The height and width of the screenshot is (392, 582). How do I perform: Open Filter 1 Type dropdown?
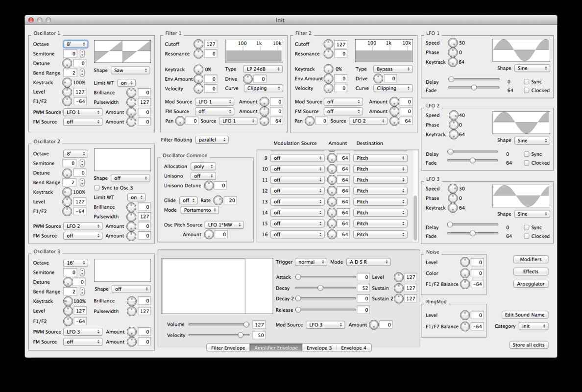pyautogui.click(x=263, y=69)
